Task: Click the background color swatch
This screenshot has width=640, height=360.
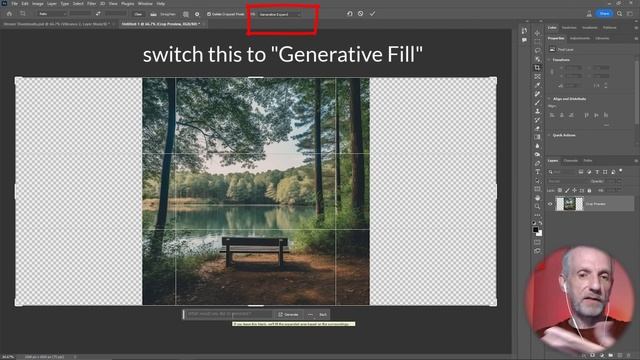Action: point(540,233)
